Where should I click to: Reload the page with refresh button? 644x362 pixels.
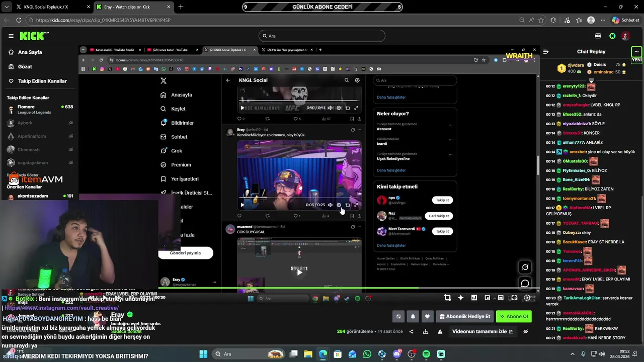point(19,20)
